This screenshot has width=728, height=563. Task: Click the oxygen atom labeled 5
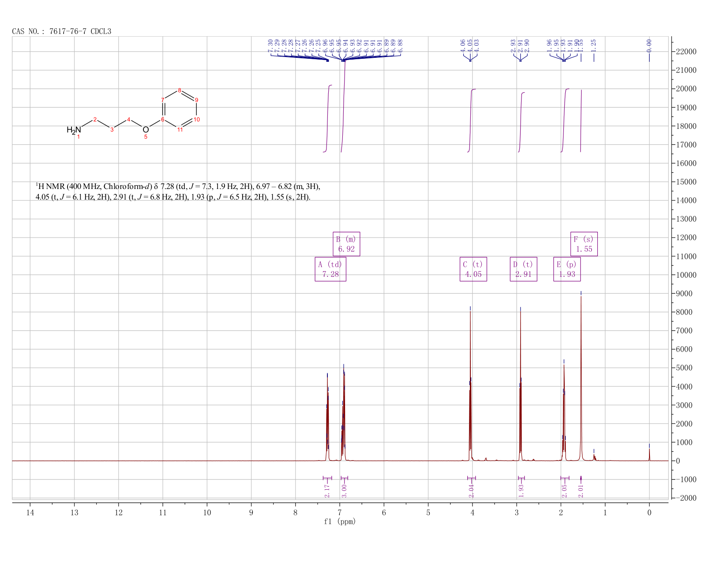coord(146,129)
